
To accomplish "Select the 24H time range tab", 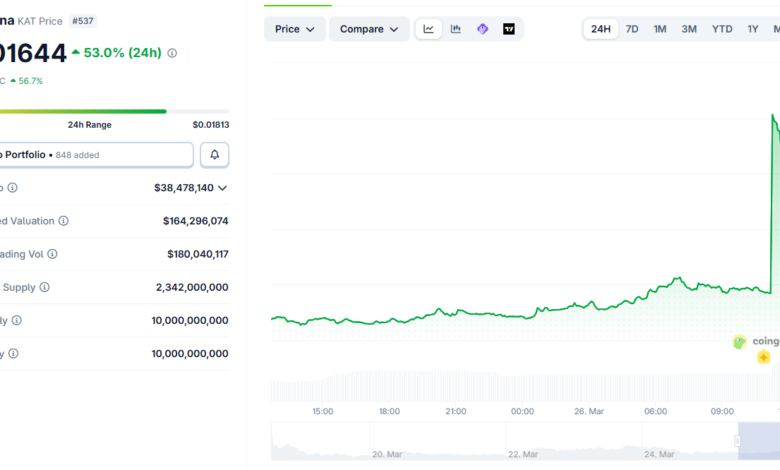I will tap(600, 29).
